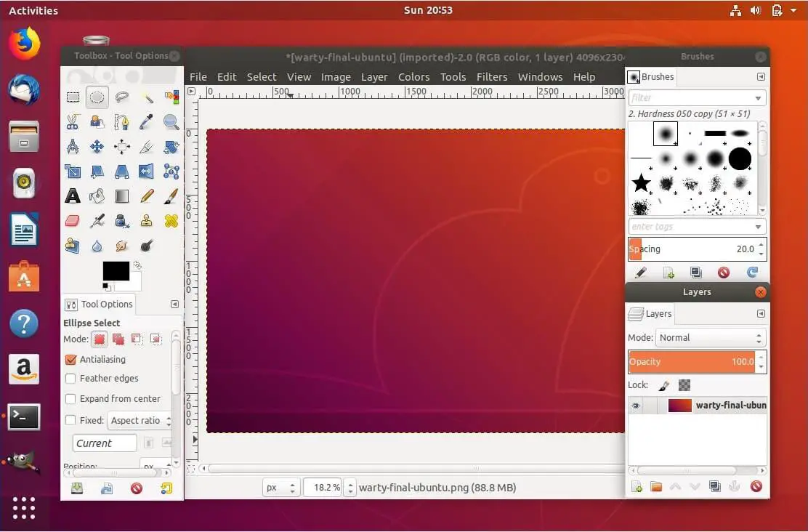
Task: Select the Pencil tool
Action: coord(147,196)
